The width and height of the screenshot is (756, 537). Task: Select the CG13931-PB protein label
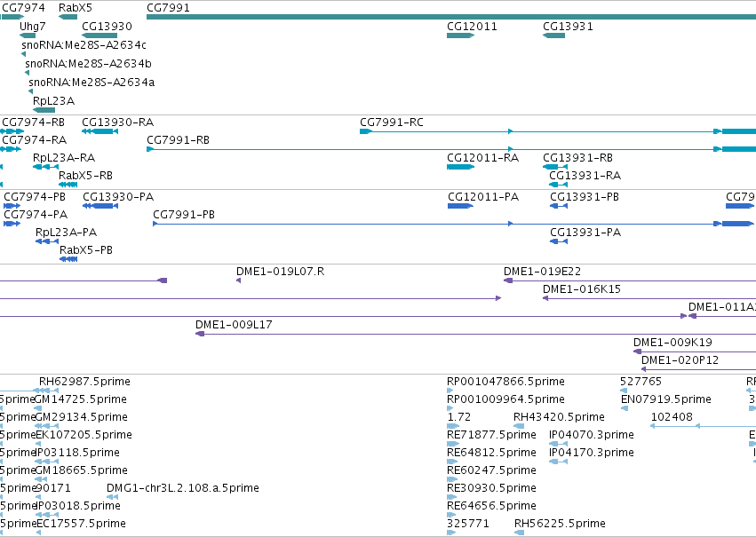(585, 197)
